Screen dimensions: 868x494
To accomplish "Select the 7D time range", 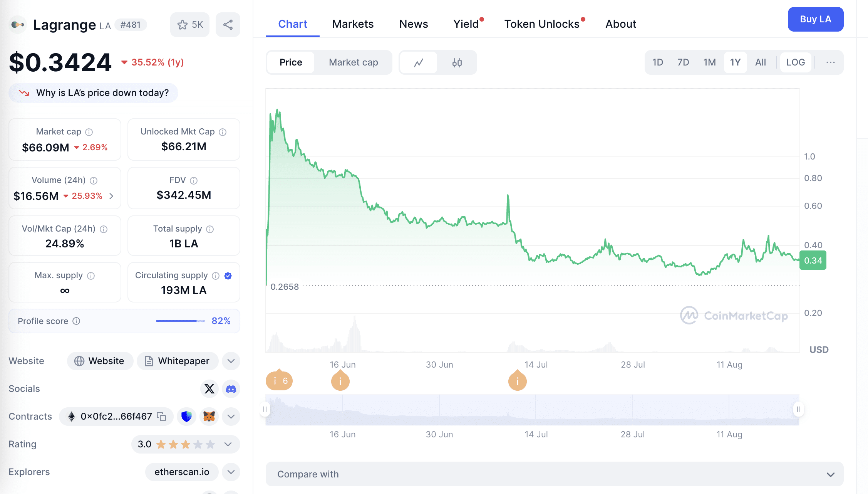I will (683, 62).
